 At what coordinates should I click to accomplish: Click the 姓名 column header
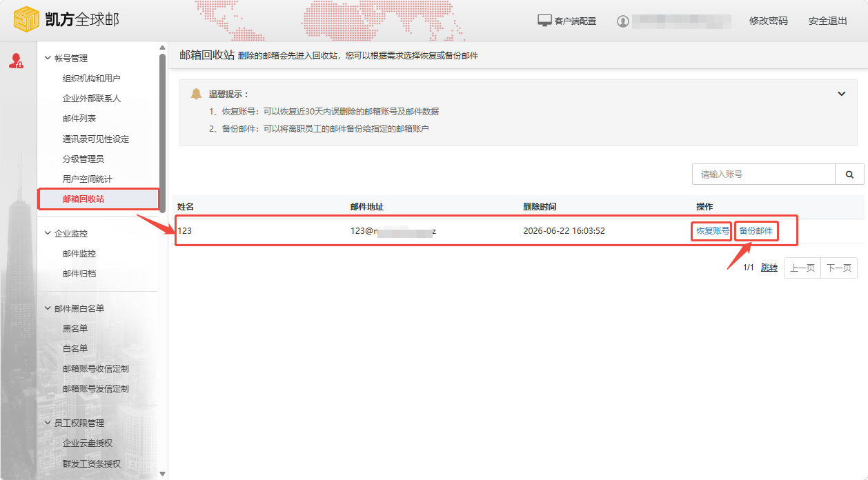tap(186, 207)
